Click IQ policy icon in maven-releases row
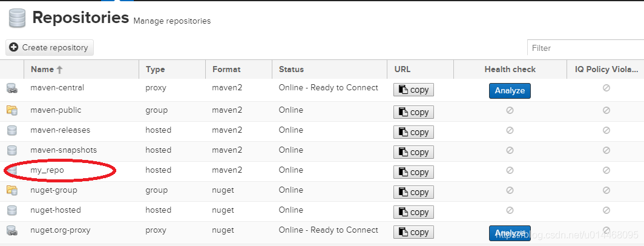The image size is (644, 246). click(x=606, y=130)
